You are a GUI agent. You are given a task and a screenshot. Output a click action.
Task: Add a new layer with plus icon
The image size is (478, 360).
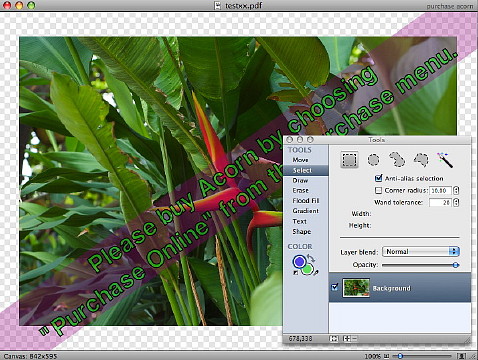coord(347,339)
